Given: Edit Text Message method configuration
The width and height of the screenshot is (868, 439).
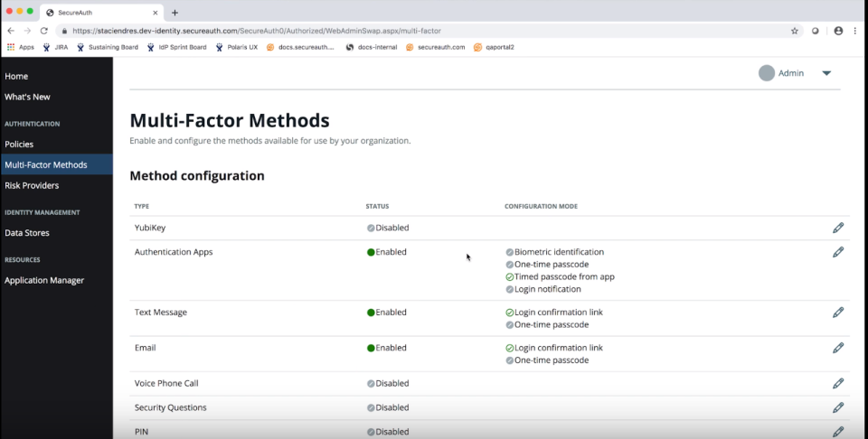Looking at the screenshot, I should tap(838, 313).
